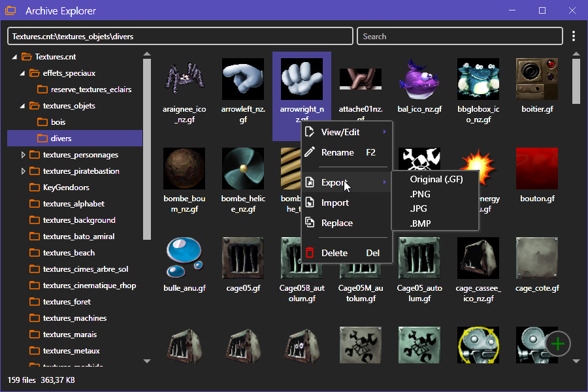588x392 pixels.
Task: Collapse the Textures.cnt root node
Action: 14,57
